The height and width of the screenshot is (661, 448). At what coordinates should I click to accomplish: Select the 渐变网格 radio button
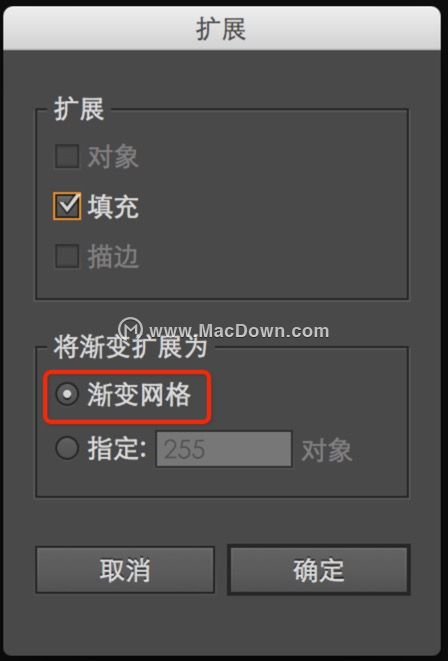67,394
